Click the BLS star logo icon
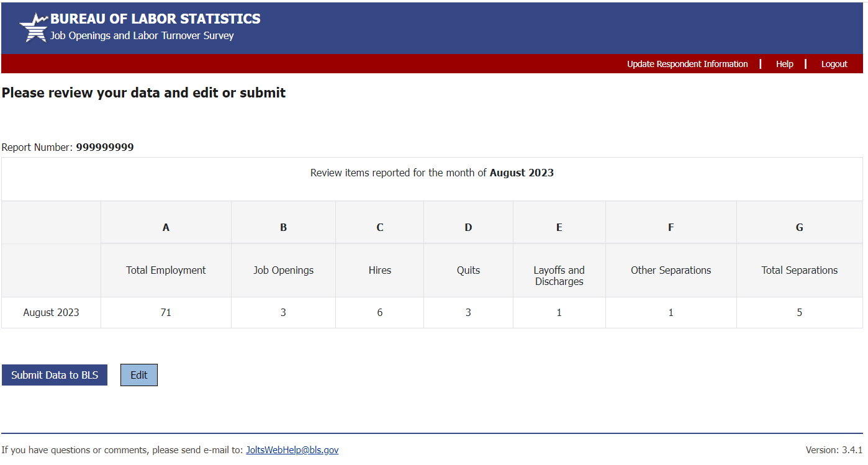Viewport: 868px width, 465px height. pyautogui.click(x=34, y=28)
